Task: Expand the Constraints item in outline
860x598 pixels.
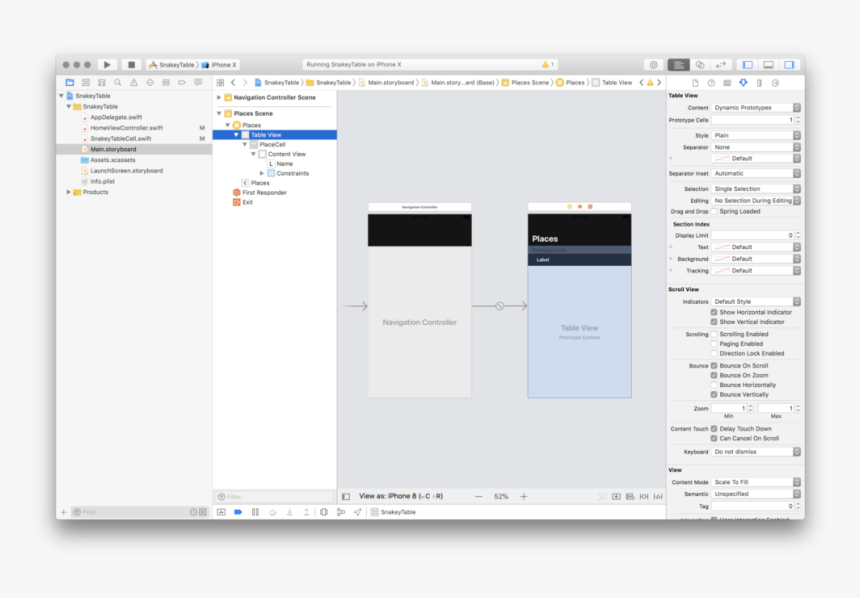Action: click(262, 173)
